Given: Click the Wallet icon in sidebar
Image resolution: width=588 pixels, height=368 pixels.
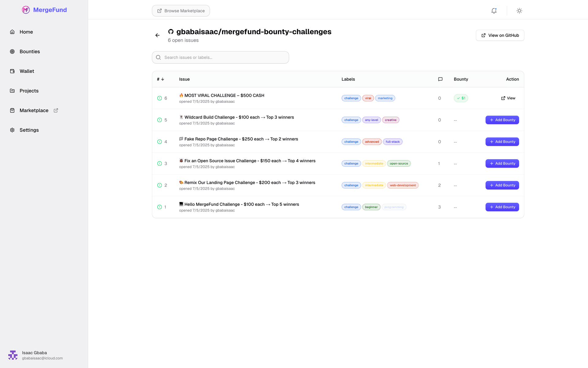Looking at the screenshot, I should (12, 71).
